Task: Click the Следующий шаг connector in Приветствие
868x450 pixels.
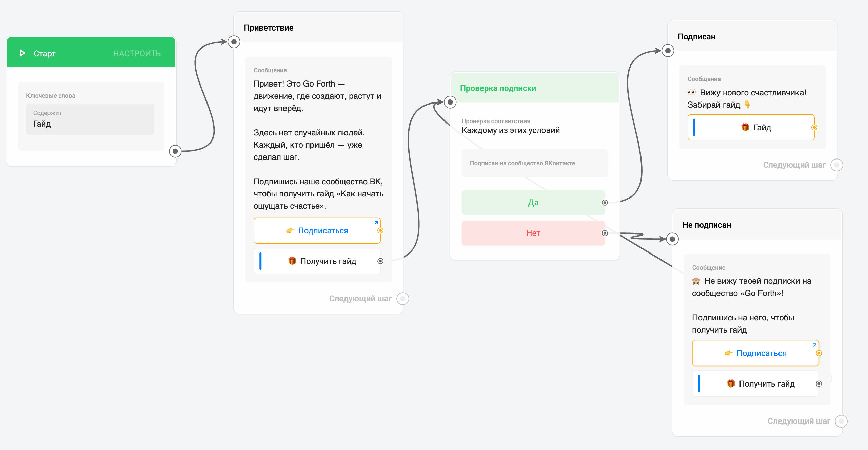Action: point(403,299)
